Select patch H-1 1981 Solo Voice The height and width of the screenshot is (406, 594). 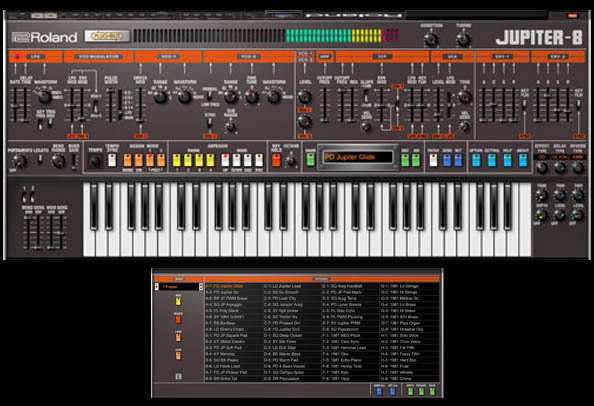tap(409, 336)
